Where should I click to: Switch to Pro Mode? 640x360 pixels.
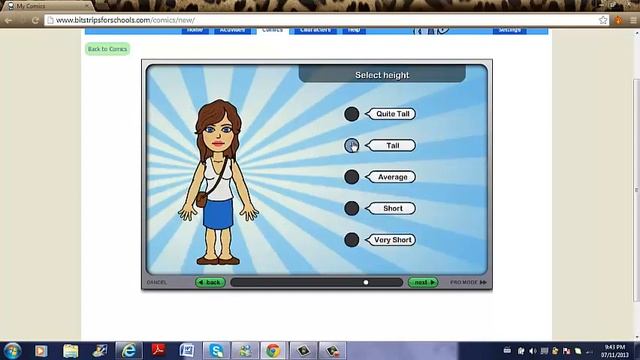(468, 282)
